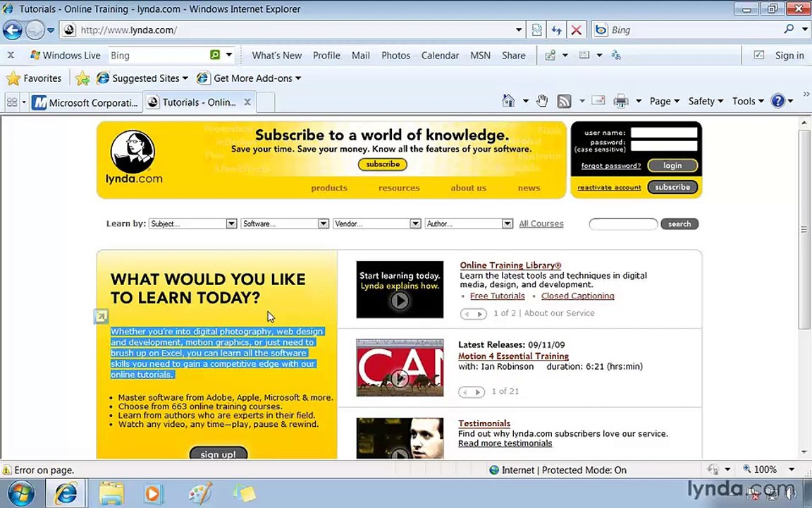Open Mail in Windows Live toolbar

pos(360,55)
